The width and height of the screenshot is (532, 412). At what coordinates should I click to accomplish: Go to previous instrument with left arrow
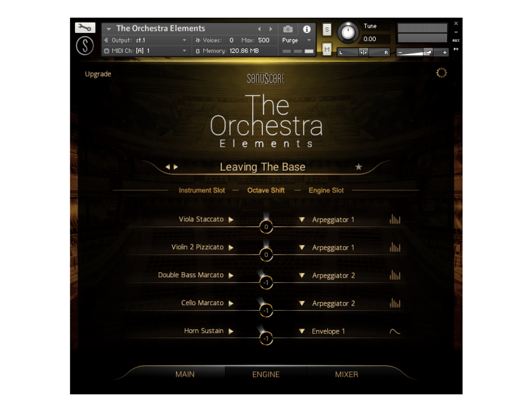[259, 29]
